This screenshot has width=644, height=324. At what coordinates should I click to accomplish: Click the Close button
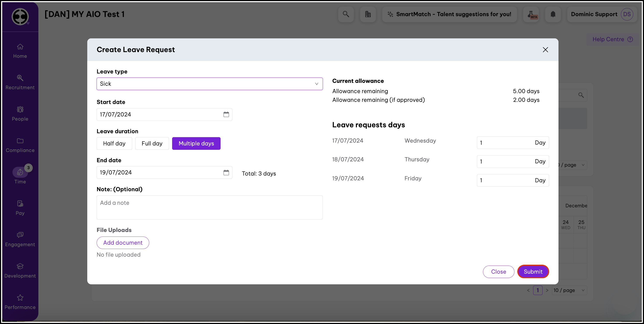tap(498, 271)
